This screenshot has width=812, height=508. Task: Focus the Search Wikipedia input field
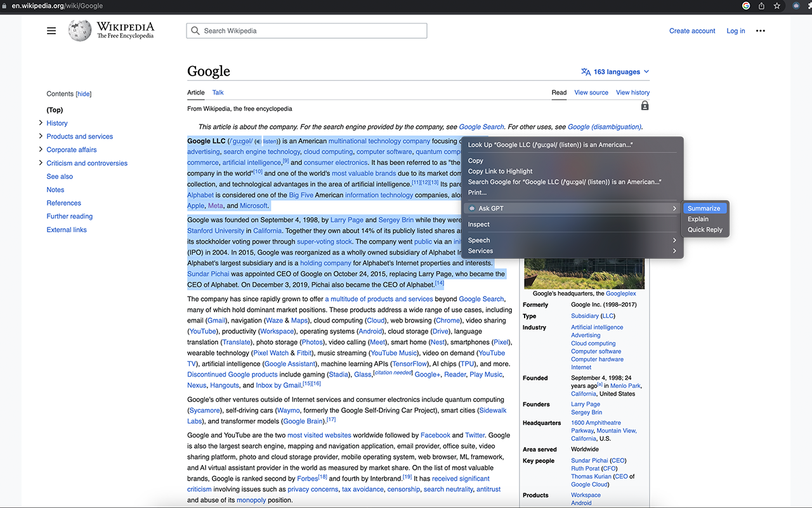pos(306,30)
